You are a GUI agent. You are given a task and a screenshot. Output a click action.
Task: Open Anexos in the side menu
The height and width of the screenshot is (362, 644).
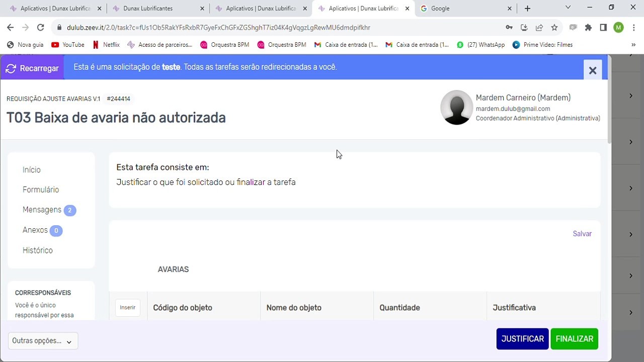[x=42, y=230]
